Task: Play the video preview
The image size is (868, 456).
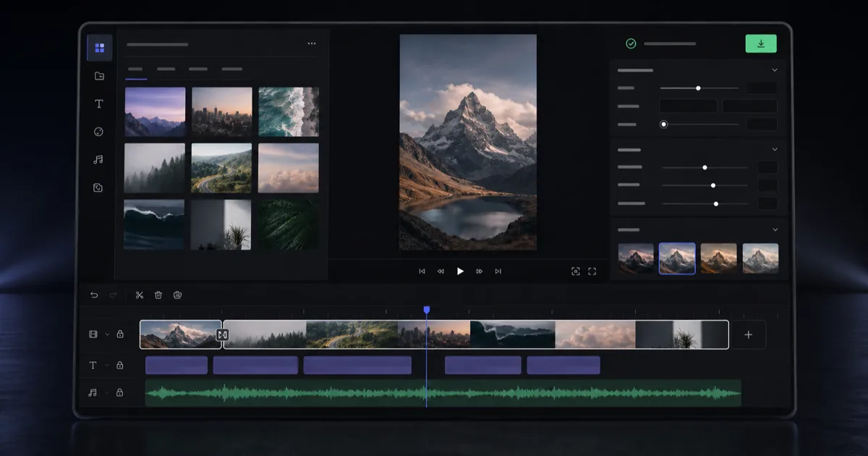Action: 460,271
